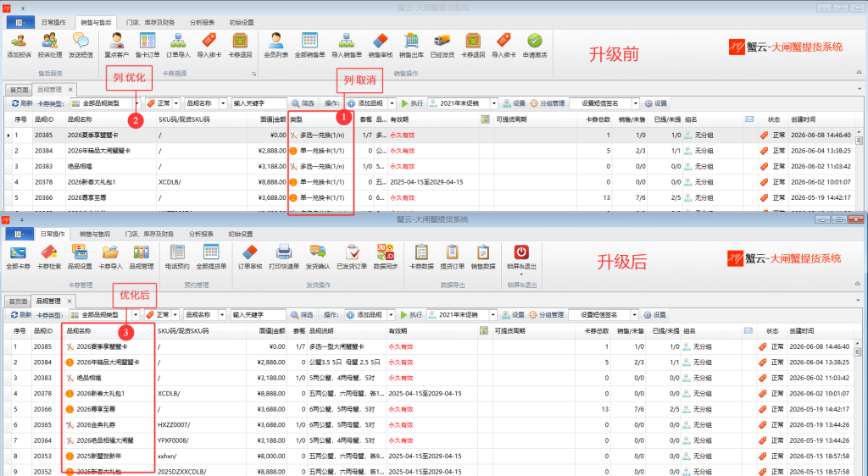Screen dimensions: 868x476
Task: Open 2021年末促销 dropdown in upper window
Action: (494, 103)
